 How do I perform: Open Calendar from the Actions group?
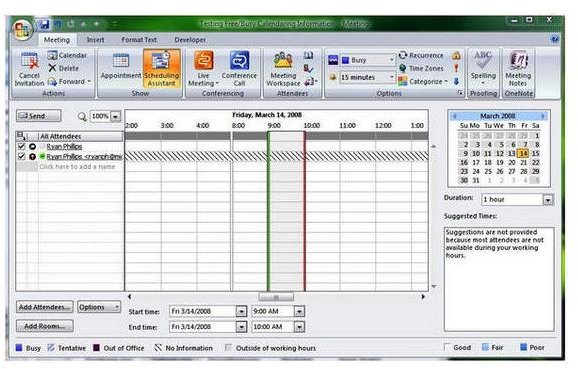[x=67, y=55]
